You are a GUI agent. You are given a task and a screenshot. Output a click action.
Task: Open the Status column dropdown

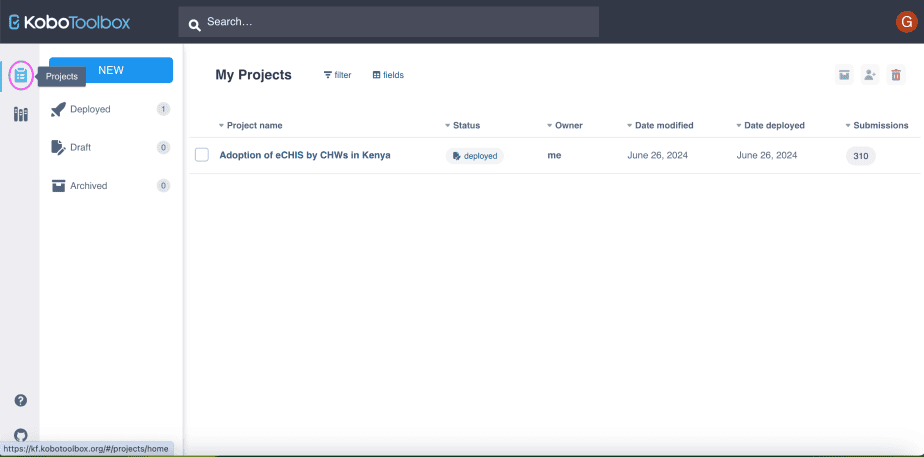[x=463, y=125]
